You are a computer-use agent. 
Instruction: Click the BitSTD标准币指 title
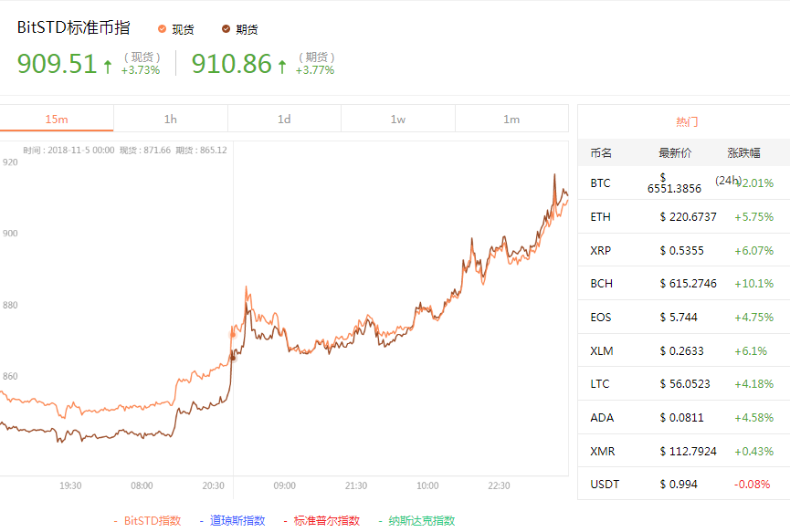[x=74, y=27]
